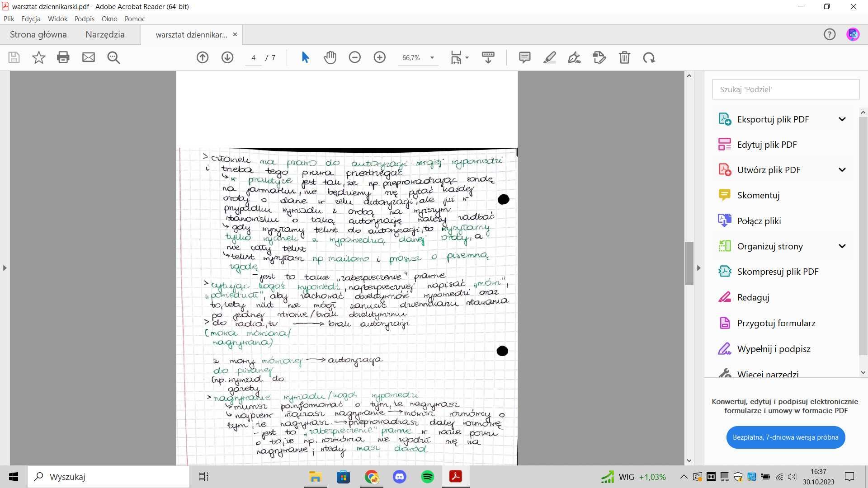Image resolution: width=868 pixels, height=488 pixels.
Task: Click the Redaguj button in sidebar
Action: [754, 297]
